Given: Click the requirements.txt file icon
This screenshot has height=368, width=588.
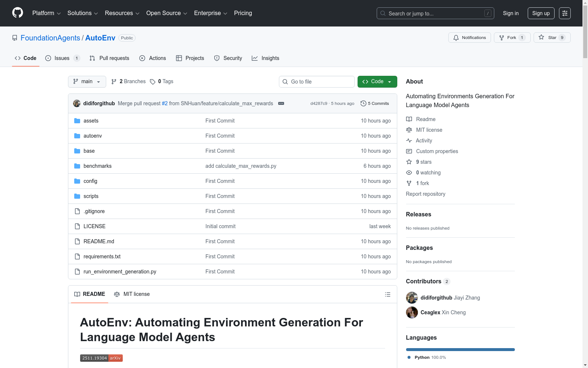Looking at the screenshot, I should (77, 256).
